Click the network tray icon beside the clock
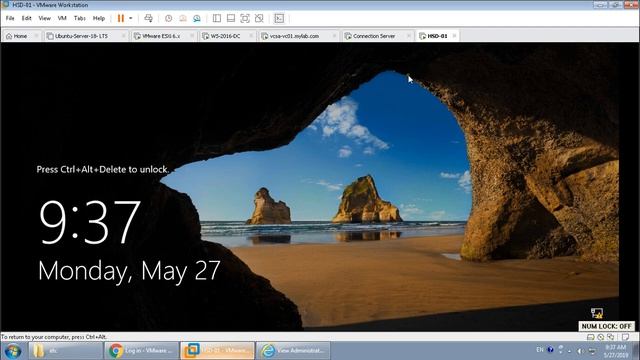The image size is (640, 360). tap(592, 351)
